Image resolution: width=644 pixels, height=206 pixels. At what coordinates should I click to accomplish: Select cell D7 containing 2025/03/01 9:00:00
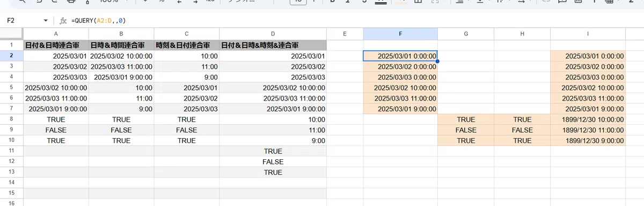tap(273, 109)
